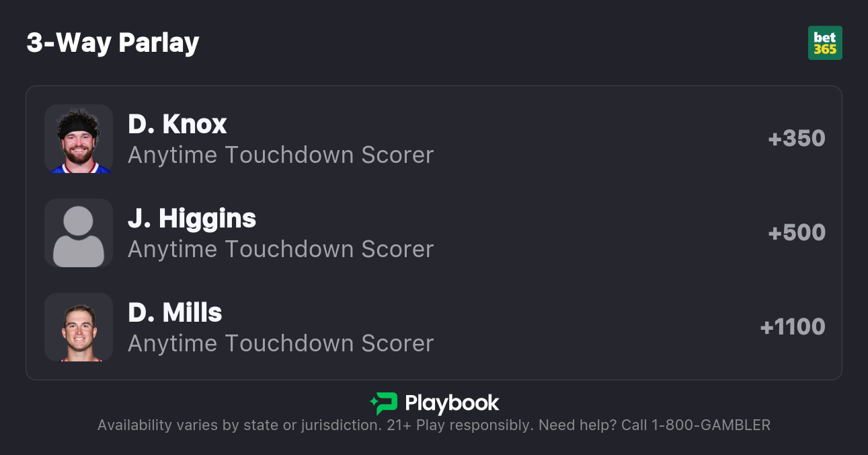Click Anytime Touchdown Scorer under D. Knox
The image size is (868, 455).
(x=281, y=155)
